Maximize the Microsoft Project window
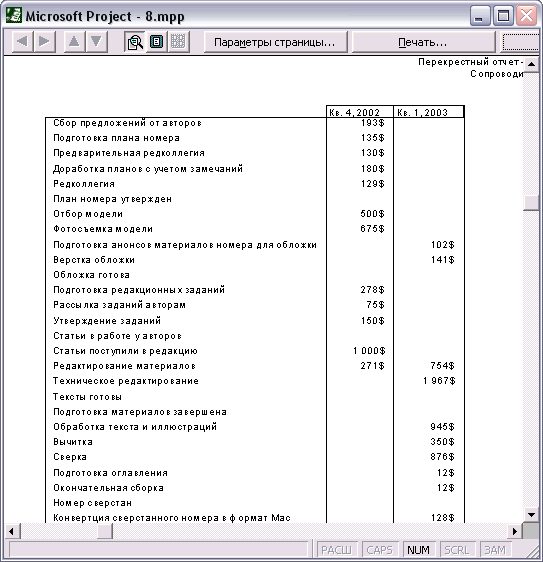Viewport: 543px width, 562px height. [x=503, y=16]
